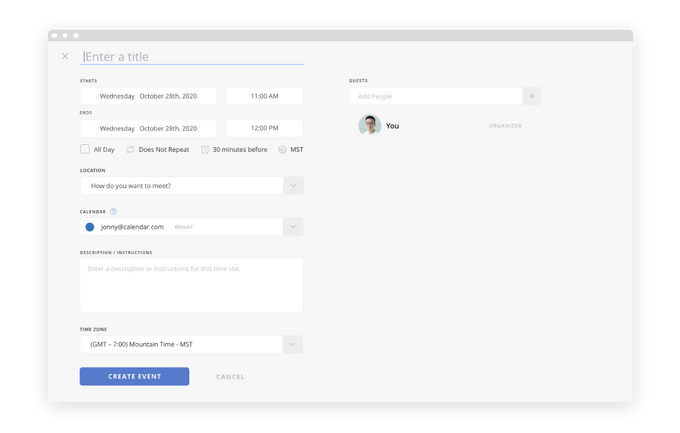Expand the Time Zone dropdown arrow

pos(293,344)
